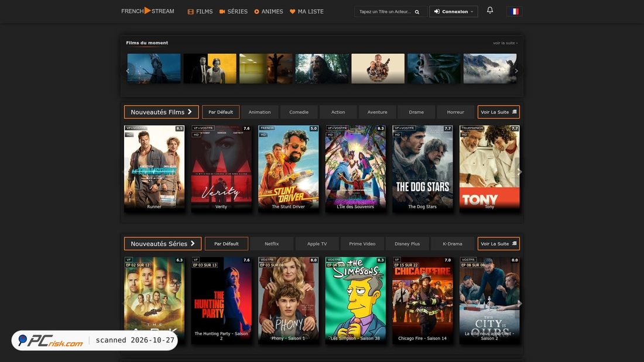Open the Verity movie poster
The image size is (644, 362).
(x=221, y=168)
